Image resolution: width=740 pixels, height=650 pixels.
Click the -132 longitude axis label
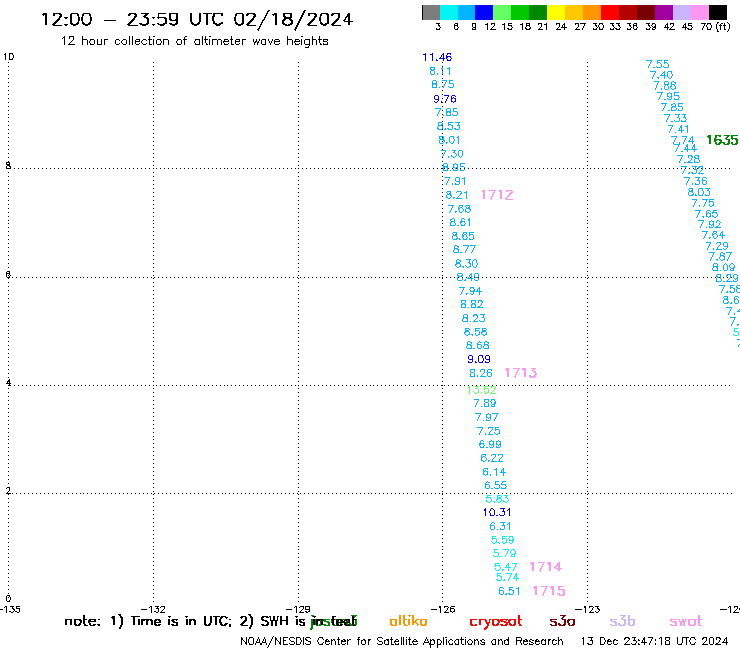point(153,609)
